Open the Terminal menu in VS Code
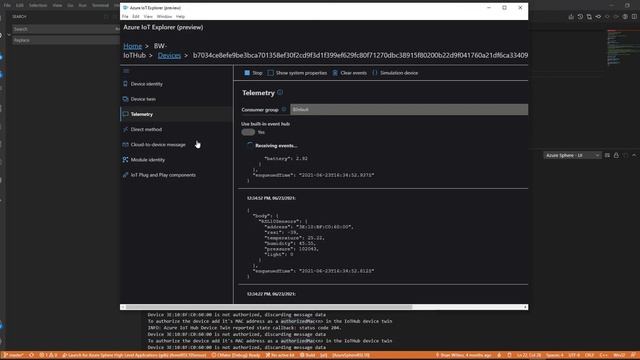 [100, 5]
